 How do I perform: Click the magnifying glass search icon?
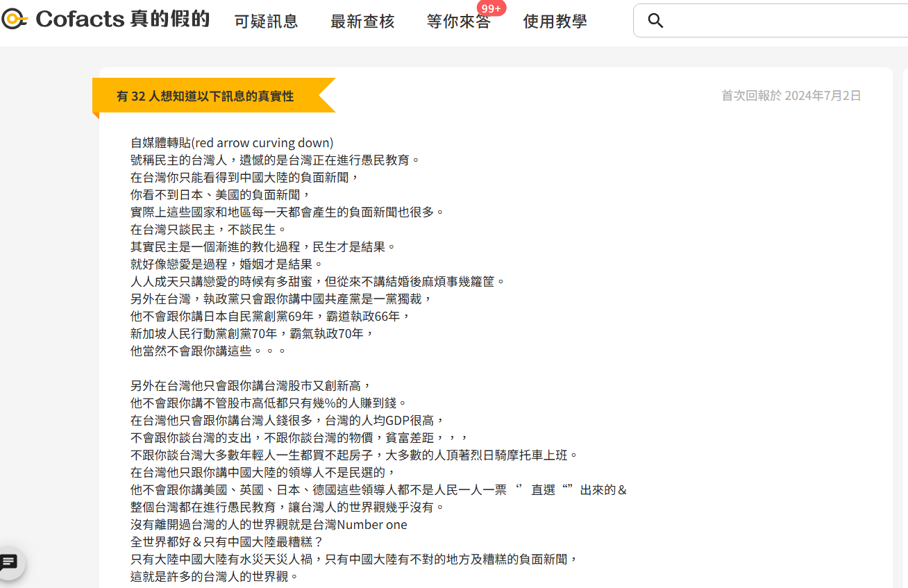coord(655,21)
